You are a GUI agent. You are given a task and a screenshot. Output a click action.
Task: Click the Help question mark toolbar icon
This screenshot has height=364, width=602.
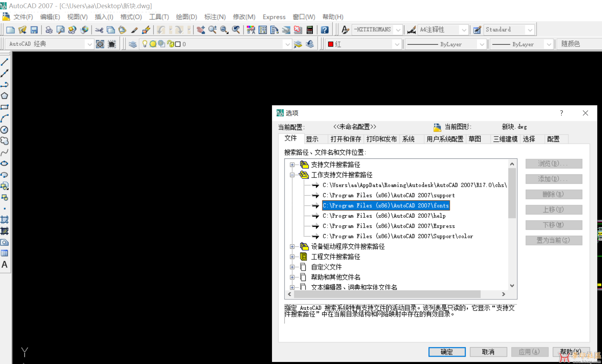tap(325, 30)
